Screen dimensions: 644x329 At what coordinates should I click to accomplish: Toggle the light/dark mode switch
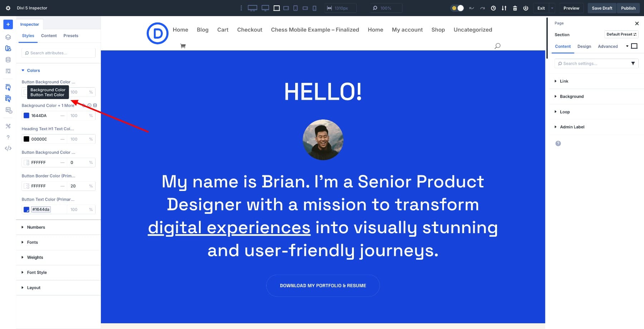(x=458, y=8)
